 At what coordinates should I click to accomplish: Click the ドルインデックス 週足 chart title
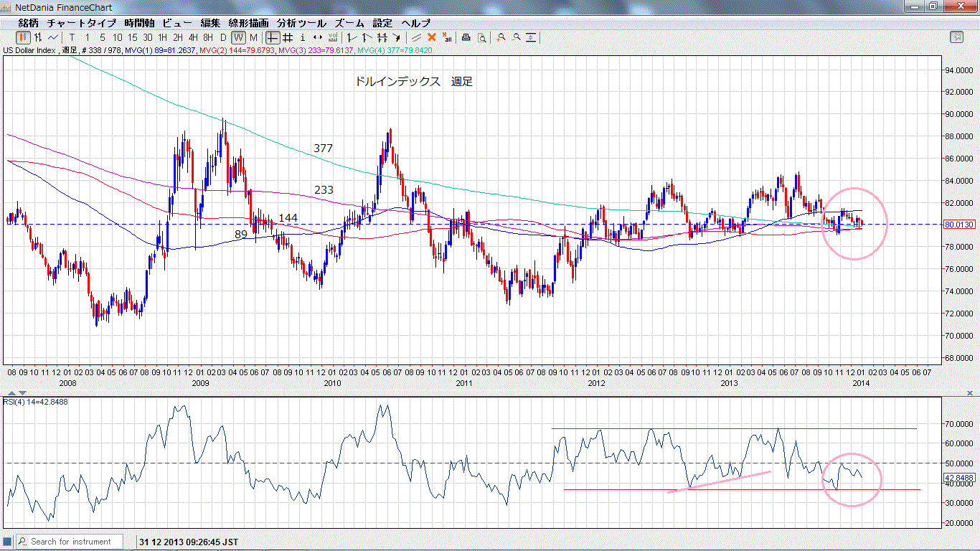(x=414, y=82)
